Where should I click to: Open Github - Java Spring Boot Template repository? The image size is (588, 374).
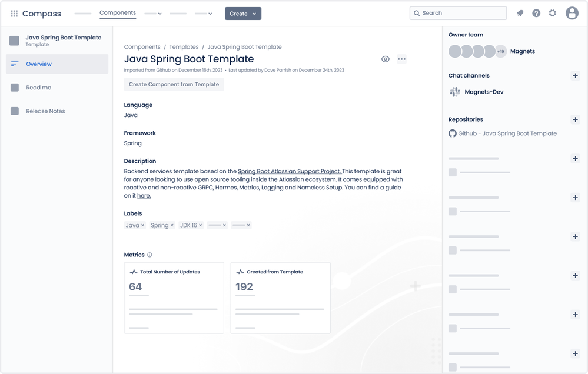click(507, 133)
